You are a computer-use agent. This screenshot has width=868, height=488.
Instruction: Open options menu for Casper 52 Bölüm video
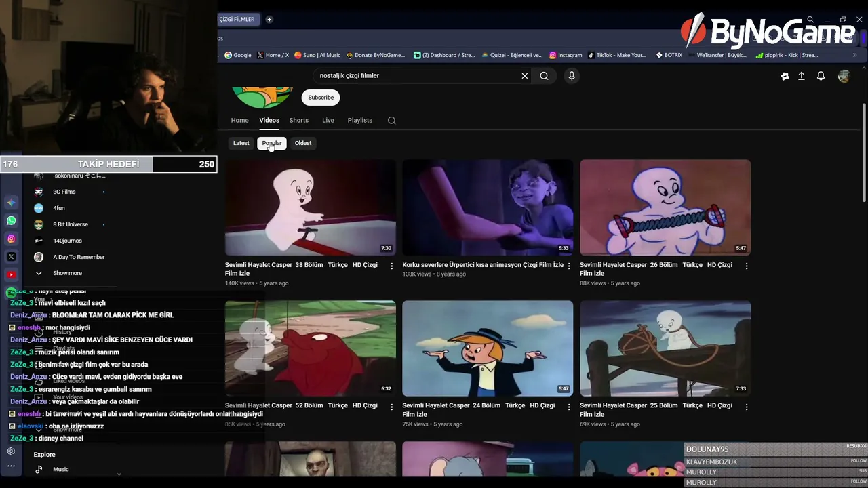tap(391, 407)
